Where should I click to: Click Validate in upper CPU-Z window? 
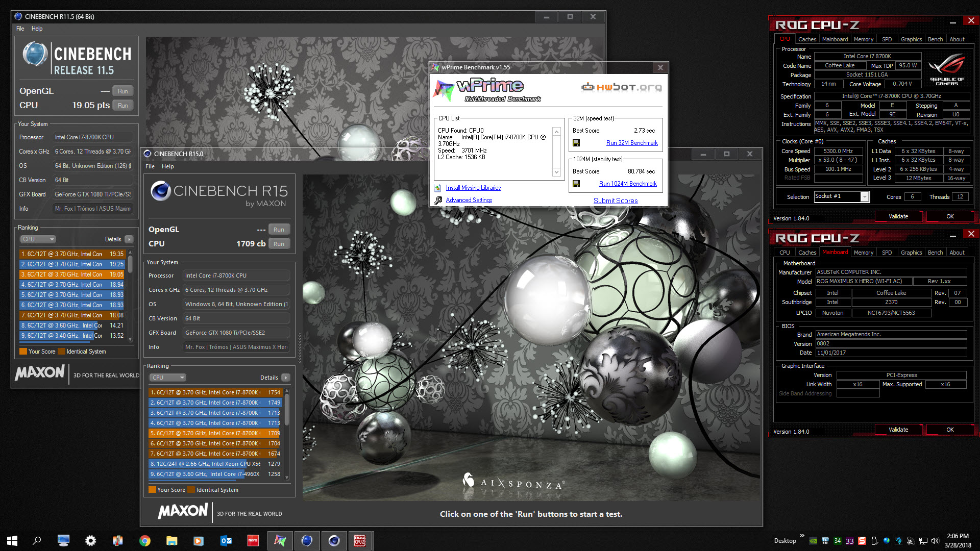pos(898,216)
